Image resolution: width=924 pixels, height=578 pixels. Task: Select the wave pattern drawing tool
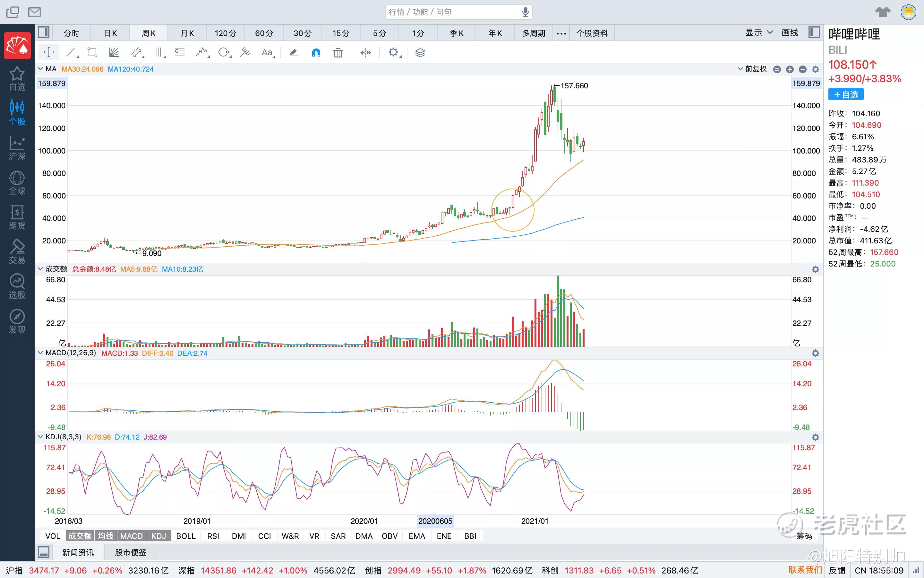(x=202, y=52)
